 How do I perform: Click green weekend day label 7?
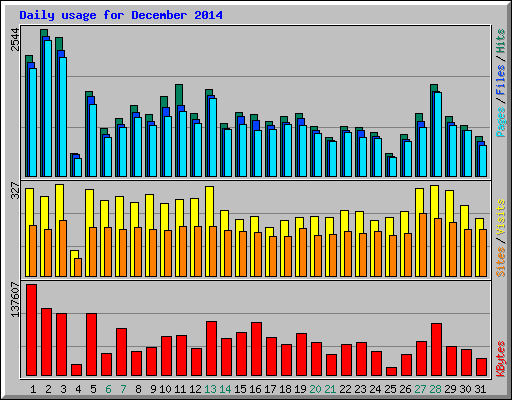tap(123, 389)
